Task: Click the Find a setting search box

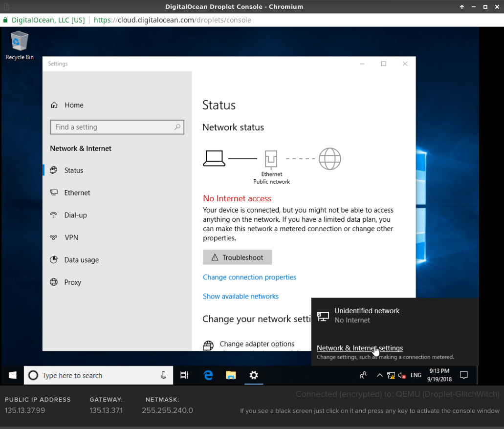Action: (117, 127)
